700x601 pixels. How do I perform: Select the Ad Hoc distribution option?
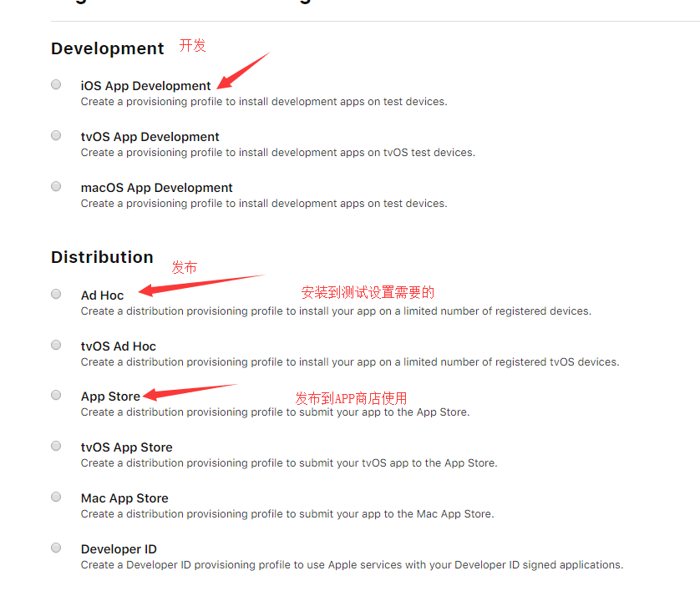point(55,293)
